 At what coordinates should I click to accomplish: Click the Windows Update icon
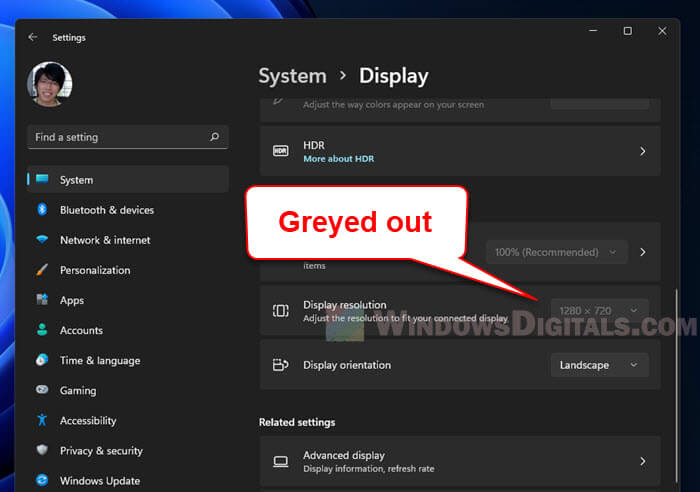42,481
